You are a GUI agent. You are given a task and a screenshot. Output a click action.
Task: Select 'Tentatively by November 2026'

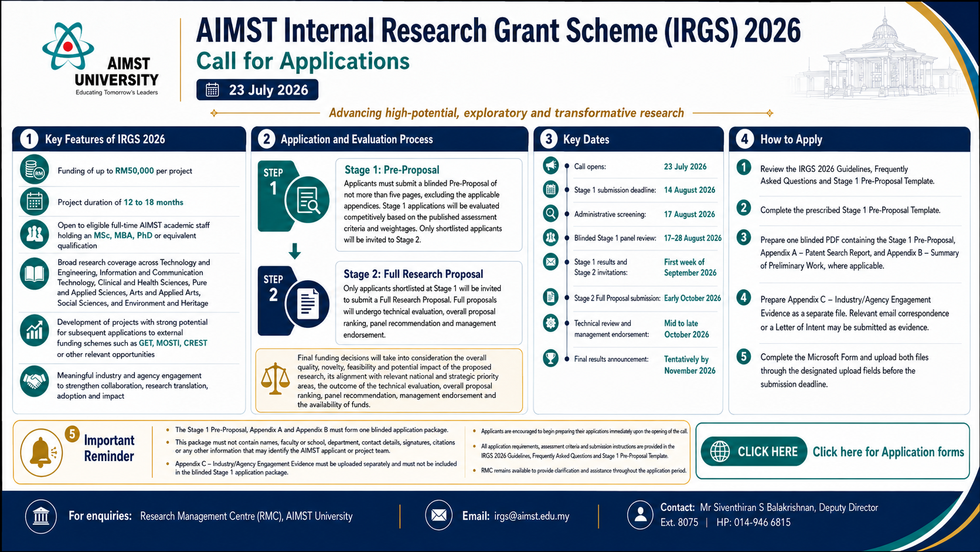point(690,365)
